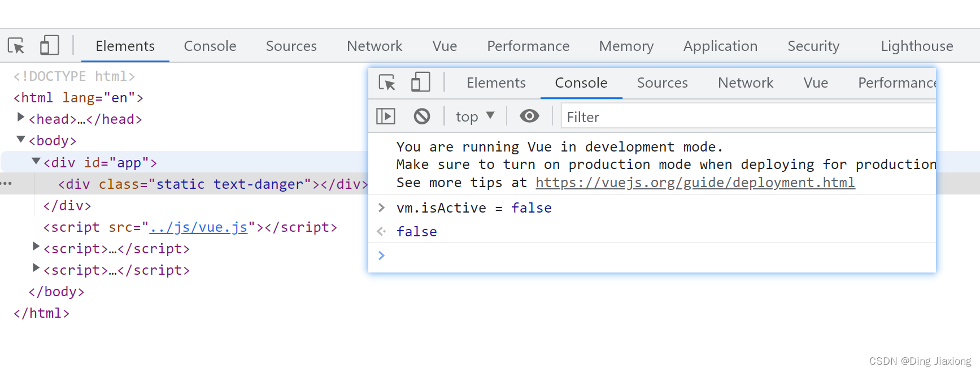980x372 pixels.
Task: Select the script src vue.js line
Action: [190, 227]
